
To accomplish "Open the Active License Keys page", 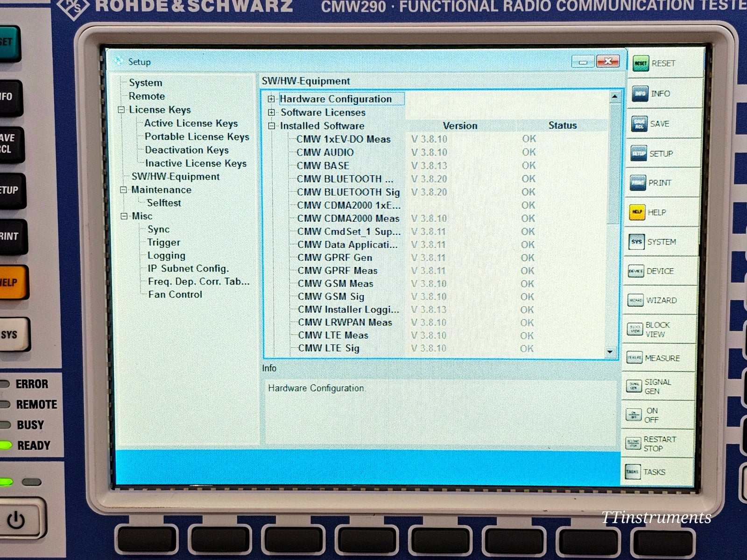I will pyautogui.click(x=190, y=123).
